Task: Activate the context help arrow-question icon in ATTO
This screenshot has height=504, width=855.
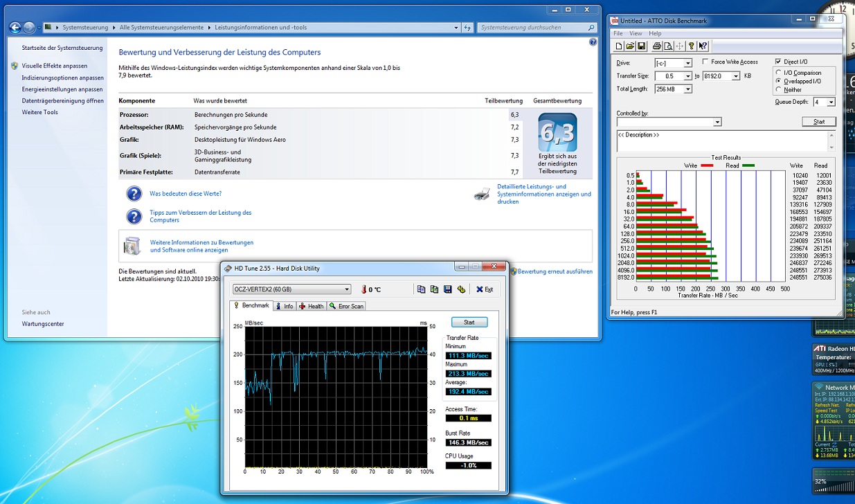Action: tap(703, 46)
